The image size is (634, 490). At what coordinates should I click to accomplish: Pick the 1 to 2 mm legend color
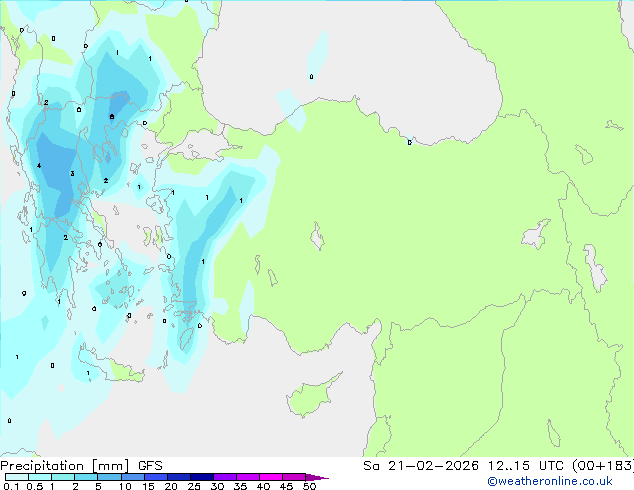pos(63,477)
